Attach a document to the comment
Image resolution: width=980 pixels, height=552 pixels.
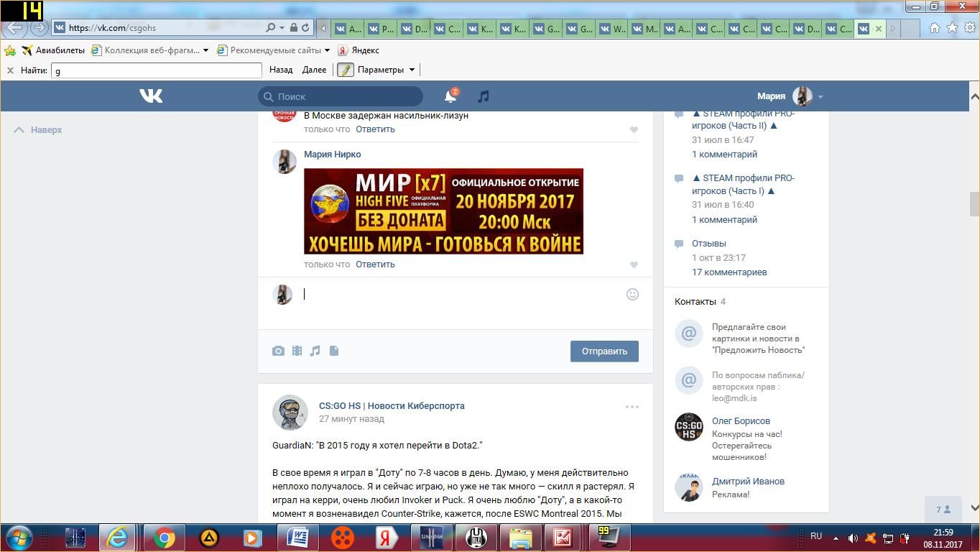pos(334,351)
